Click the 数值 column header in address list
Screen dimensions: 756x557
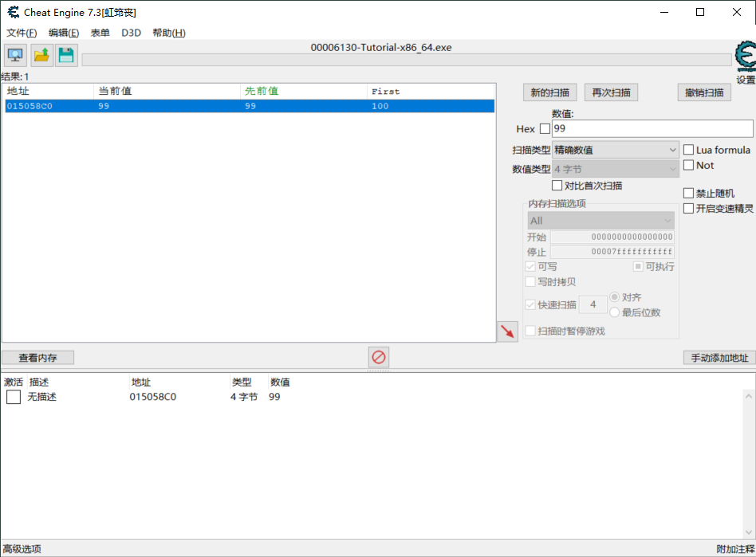[x=280, y=382]
